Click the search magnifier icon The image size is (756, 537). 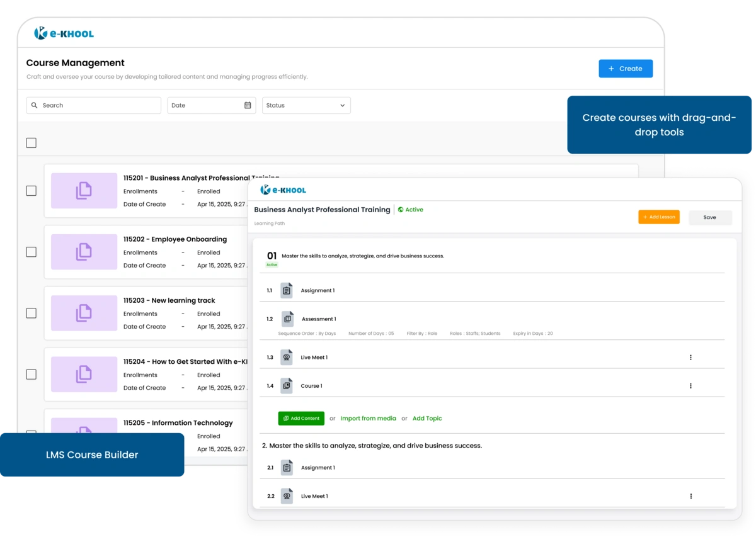point(34,105)
